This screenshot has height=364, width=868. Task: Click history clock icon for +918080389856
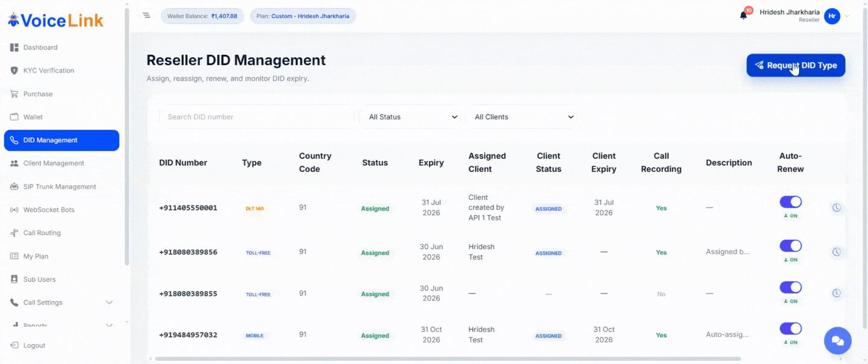point(837,252)
